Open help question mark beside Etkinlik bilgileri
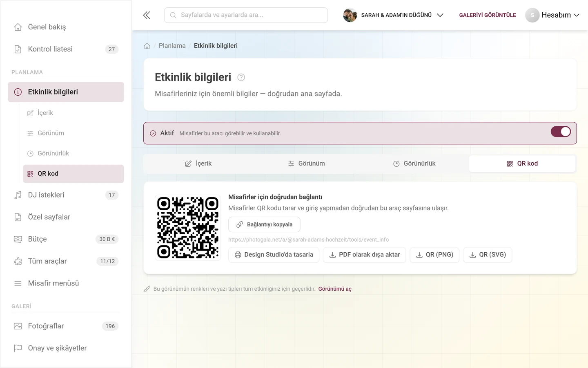 coord(241,77)
